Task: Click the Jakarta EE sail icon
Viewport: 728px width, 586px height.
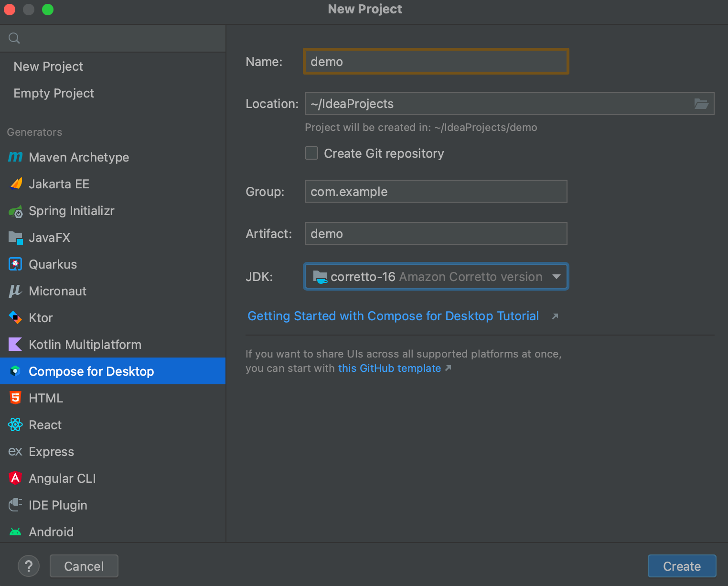Action: pyautogui.click(x=16, y=184)
